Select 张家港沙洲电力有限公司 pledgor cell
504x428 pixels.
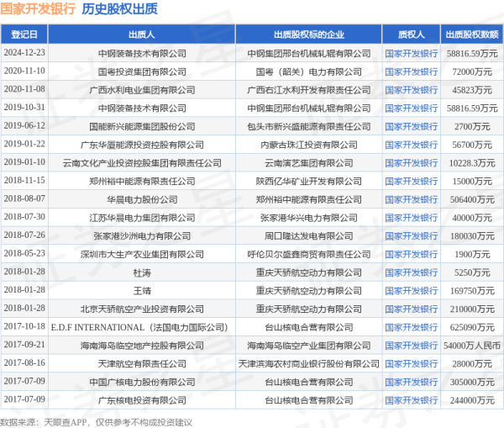coord(142,236)
